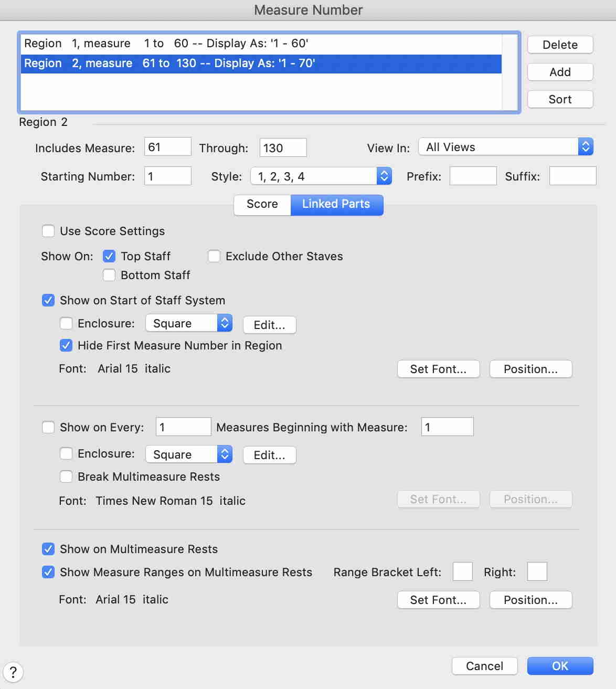
Task: Click the Delete region button
Action: coord(560,45)
